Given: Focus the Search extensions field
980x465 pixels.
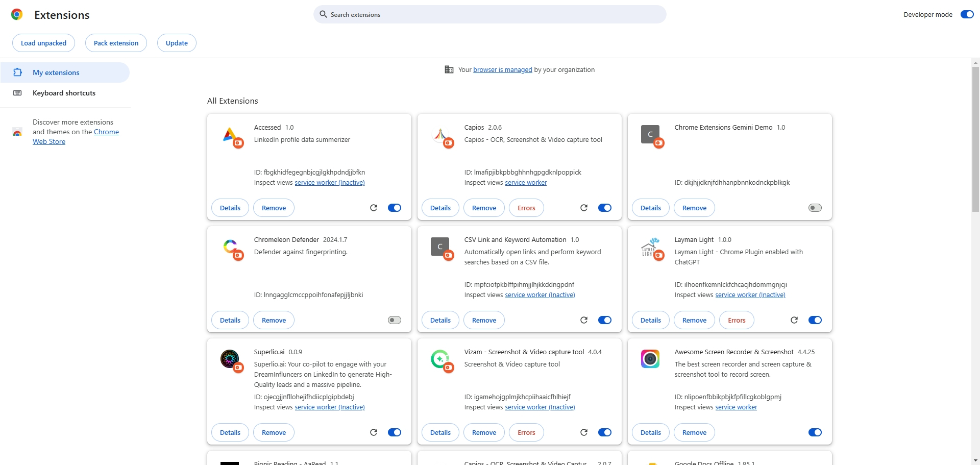Looking at the screenshot, I should coord(490,14).
